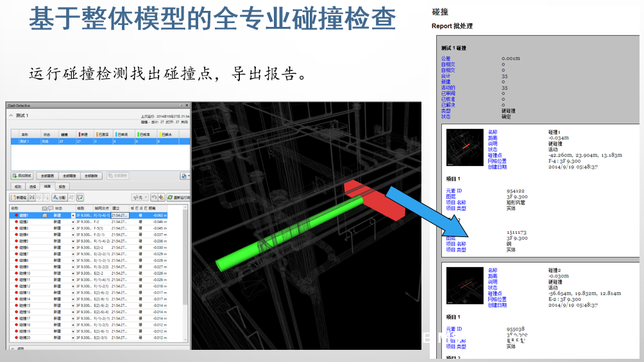Click the 全部删除 (Delete All) button
Screen dimensions: 644x362
click(x=90, y=176)
